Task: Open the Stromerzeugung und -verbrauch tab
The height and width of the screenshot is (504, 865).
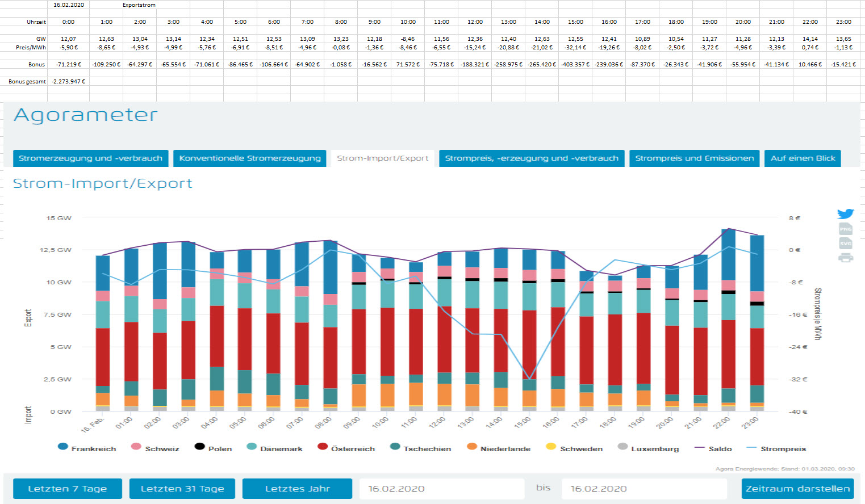Action: coord(90,158)
